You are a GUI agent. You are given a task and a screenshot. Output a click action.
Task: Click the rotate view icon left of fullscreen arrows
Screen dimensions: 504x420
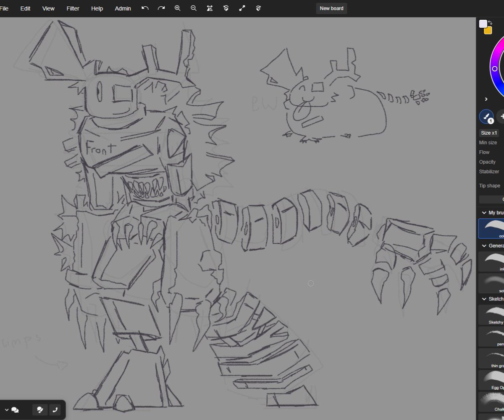(226, 8)
